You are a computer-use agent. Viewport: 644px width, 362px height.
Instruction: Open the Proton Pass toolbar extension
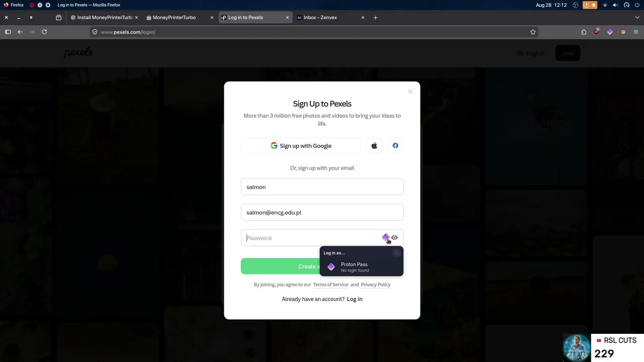tap(610, 32)
